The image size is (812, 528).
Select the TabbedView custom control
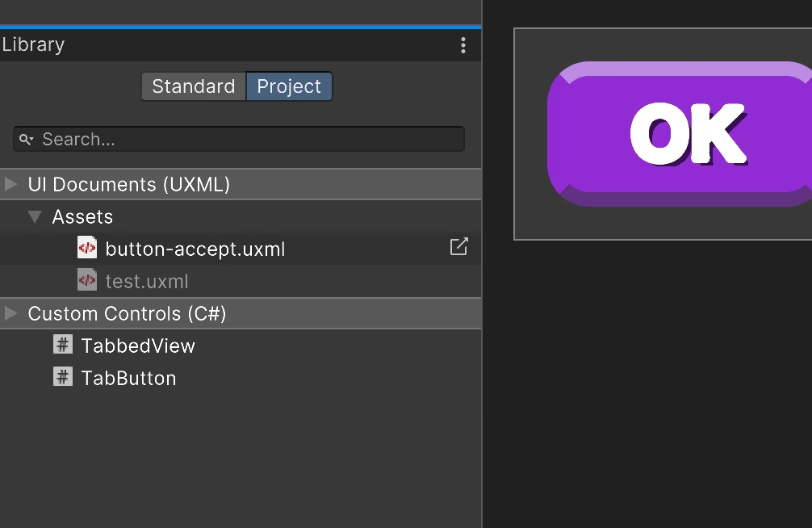(x=138, y=346)
